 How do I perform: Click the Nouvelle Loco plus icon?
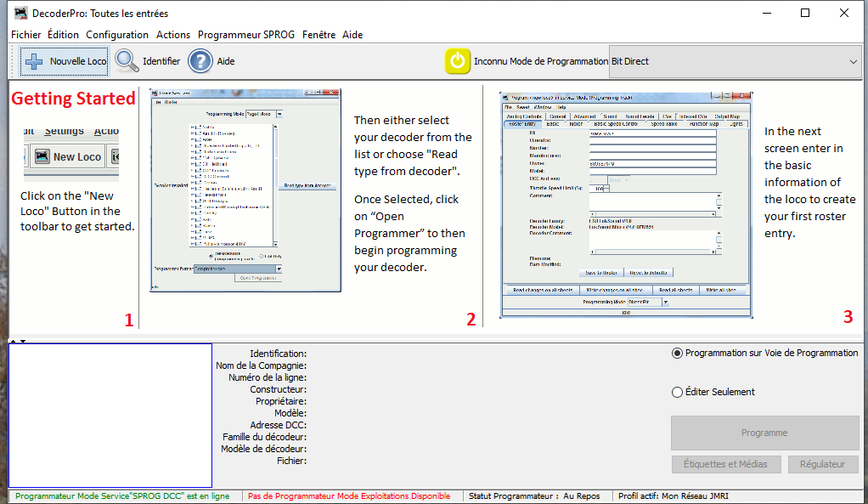coord(34,61)
